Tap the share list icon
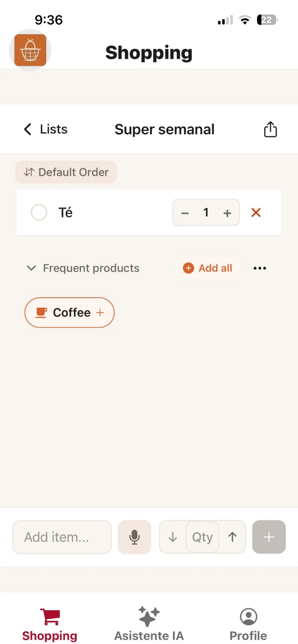Viewport: 298px width, 644px height. (270, 129)
